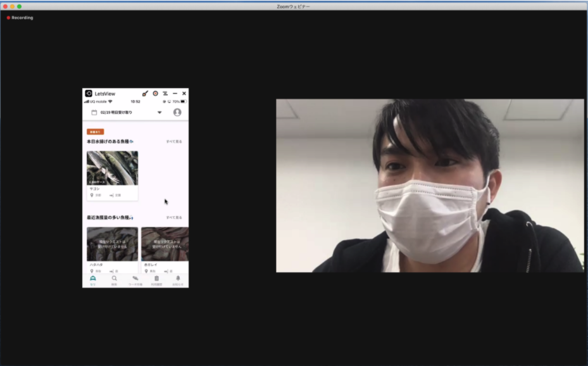
Task: Open the ハタハタ fish card
Action: 113,249
